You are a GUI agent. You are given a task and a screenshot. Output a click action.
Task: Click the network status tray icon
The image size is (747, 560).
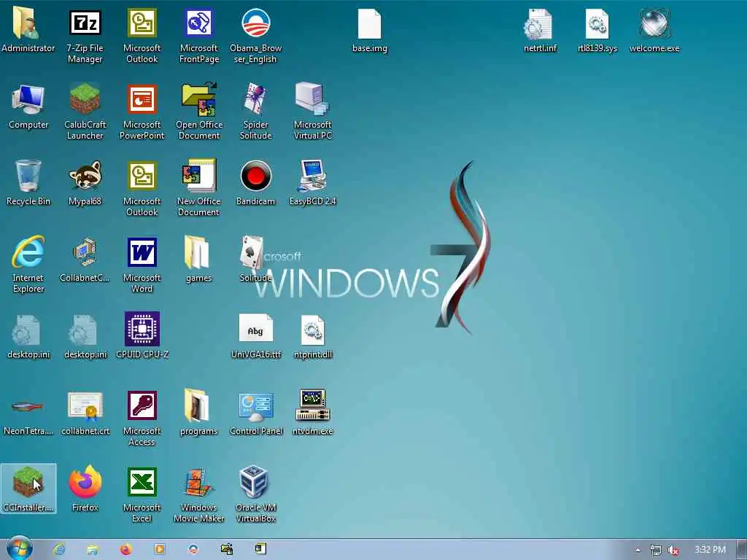656,550
